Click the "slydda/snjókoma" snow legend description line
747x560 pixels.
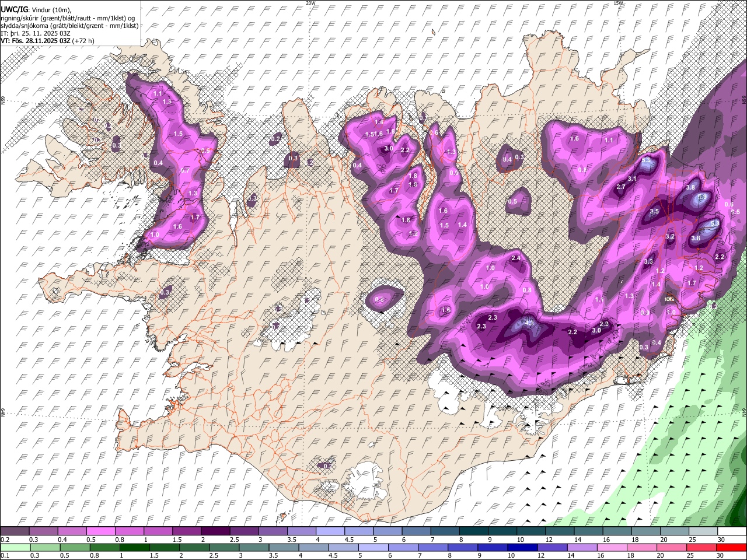click(69, 26)
